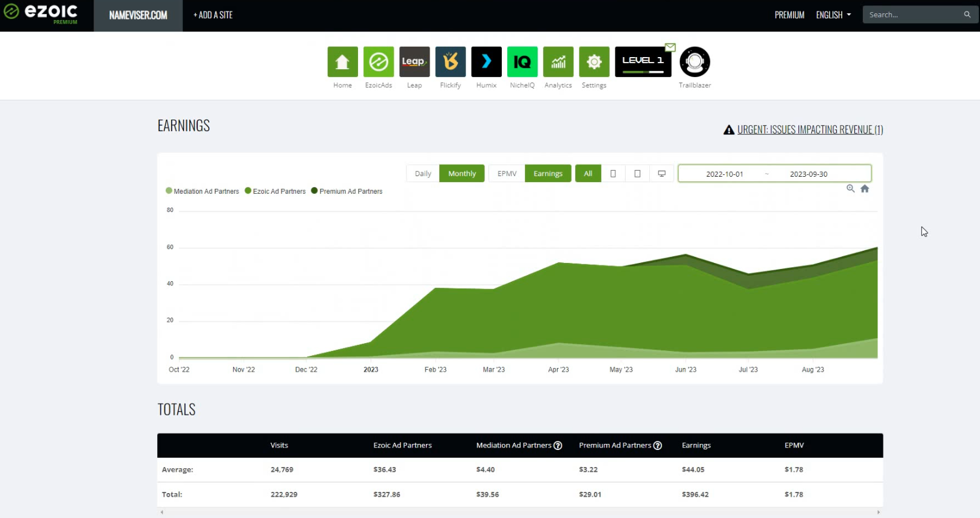Click the average visits value 24,769

tap(282, 470)
